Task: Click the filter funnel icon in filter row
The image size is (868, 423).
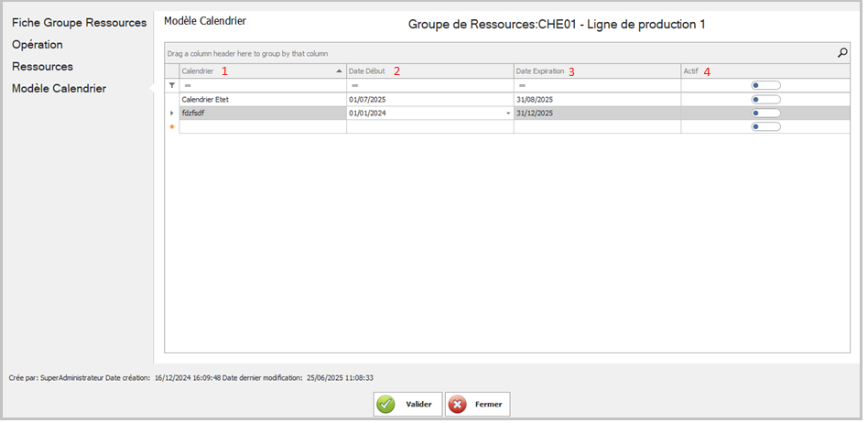Action: (171, 85)
